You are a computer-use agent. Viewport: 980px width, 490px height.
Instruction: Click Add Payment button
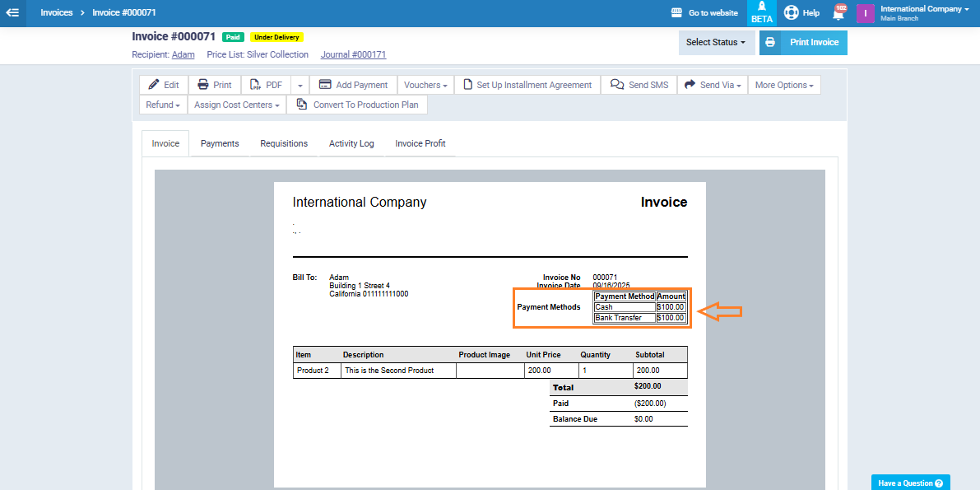[353, 85]
